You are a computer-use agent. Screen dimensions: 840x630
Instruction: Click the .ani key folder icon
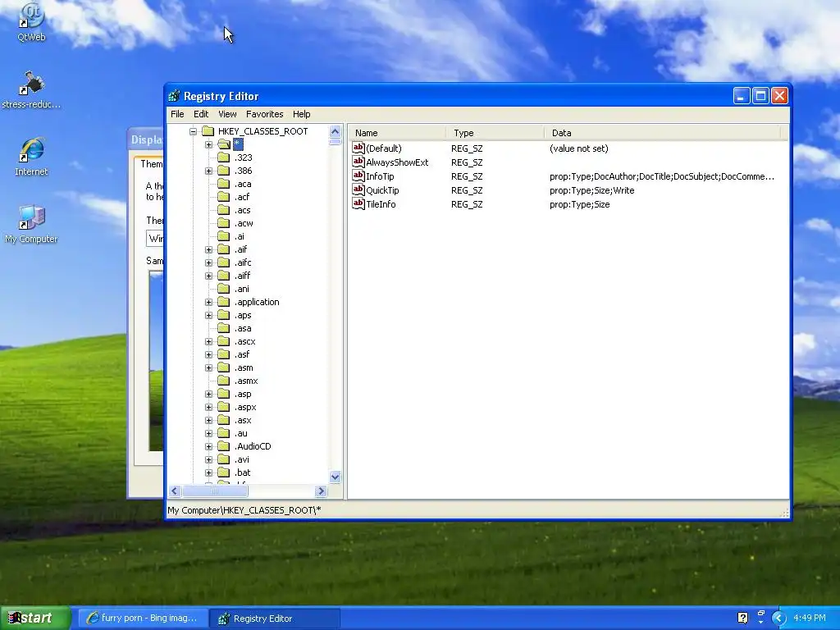pyautogui.click(x=223, y=289)
